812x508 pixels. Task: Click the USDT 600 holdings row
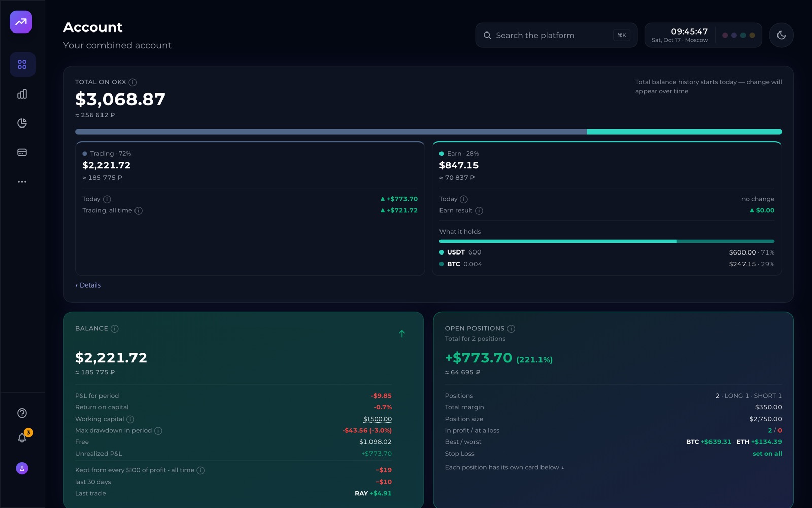(x=607, y=252)
